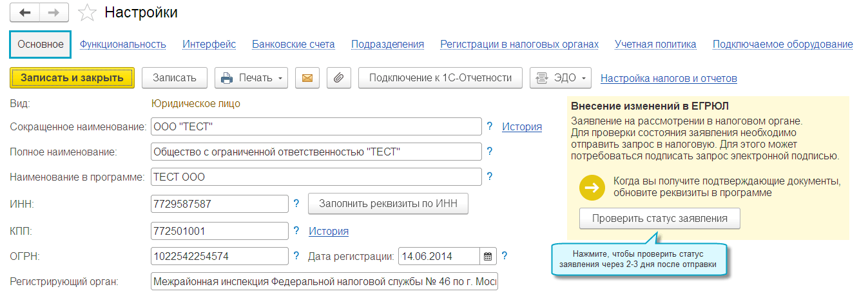Open the Банковские счета tab
Viewport: 868px width, 298px height.
(293, 45)
